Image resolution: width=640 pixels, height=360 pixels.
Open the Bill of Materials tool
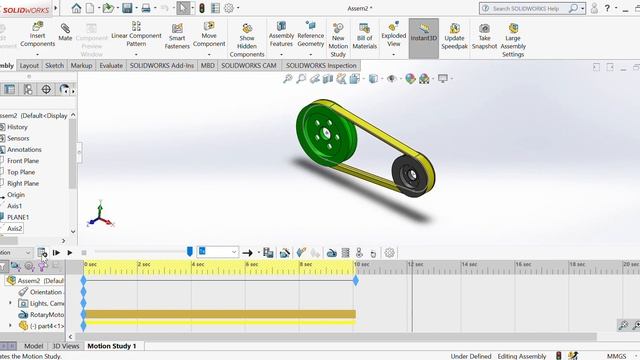coord(364,36)
